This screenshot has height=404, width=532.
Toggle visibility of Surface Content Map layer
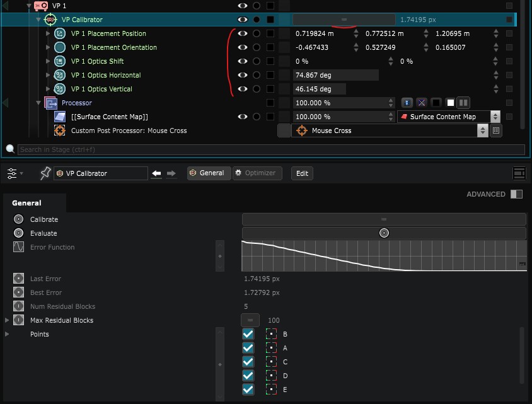[242, 117]
